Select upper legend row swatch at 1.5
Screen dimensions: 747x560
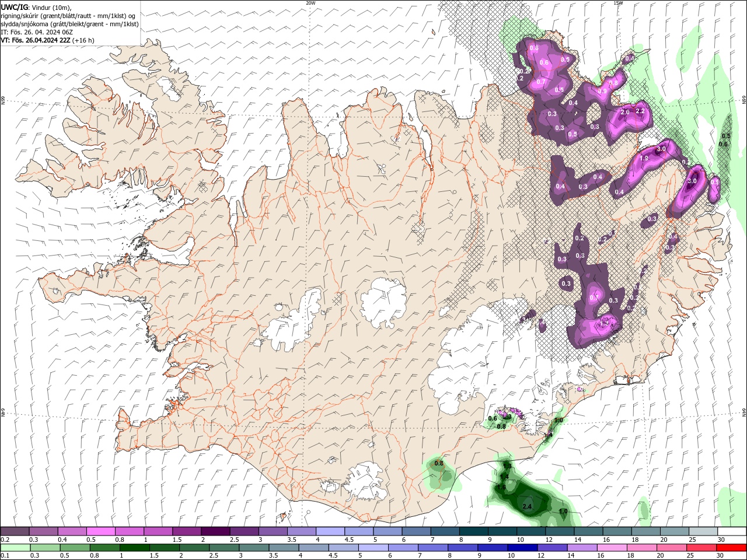(186, 531)
